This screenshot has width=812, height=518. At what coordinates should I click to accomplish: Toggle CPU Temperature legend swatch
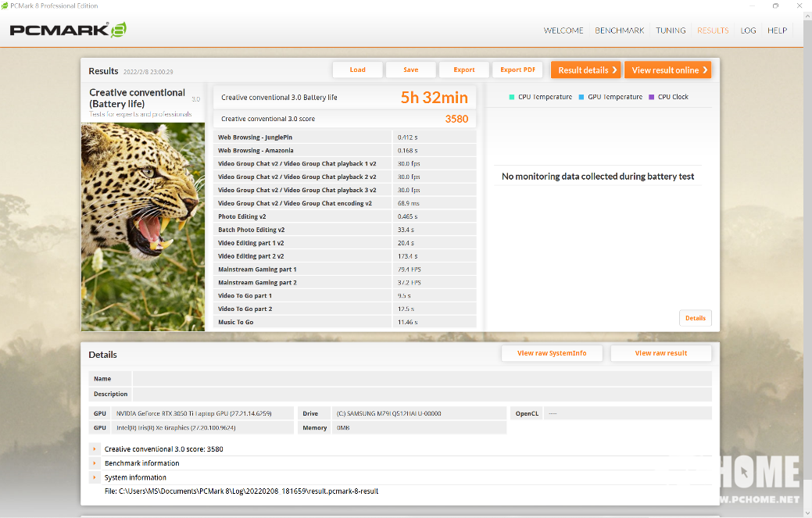pyautogui.click(x=512, y=98)
